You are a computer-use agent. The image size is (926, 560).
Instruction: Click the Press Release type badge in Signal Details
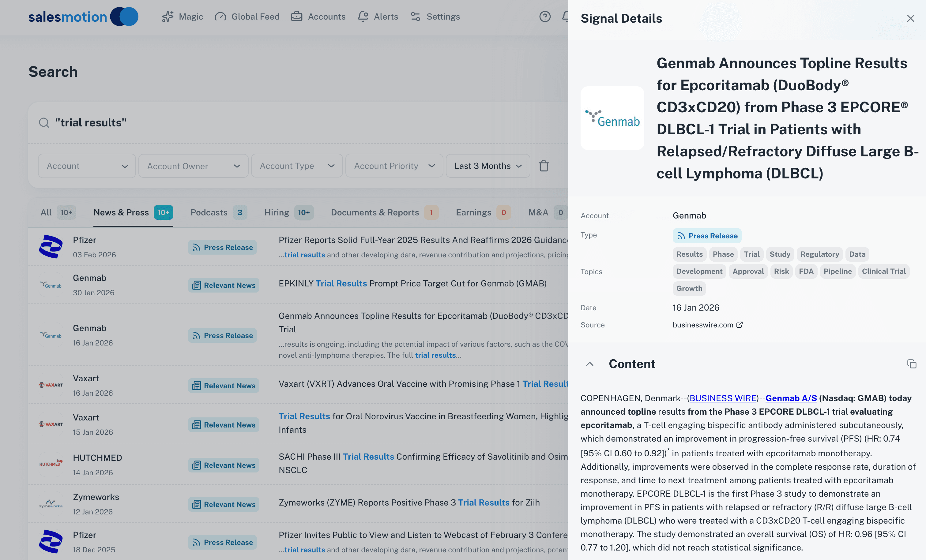707,236
